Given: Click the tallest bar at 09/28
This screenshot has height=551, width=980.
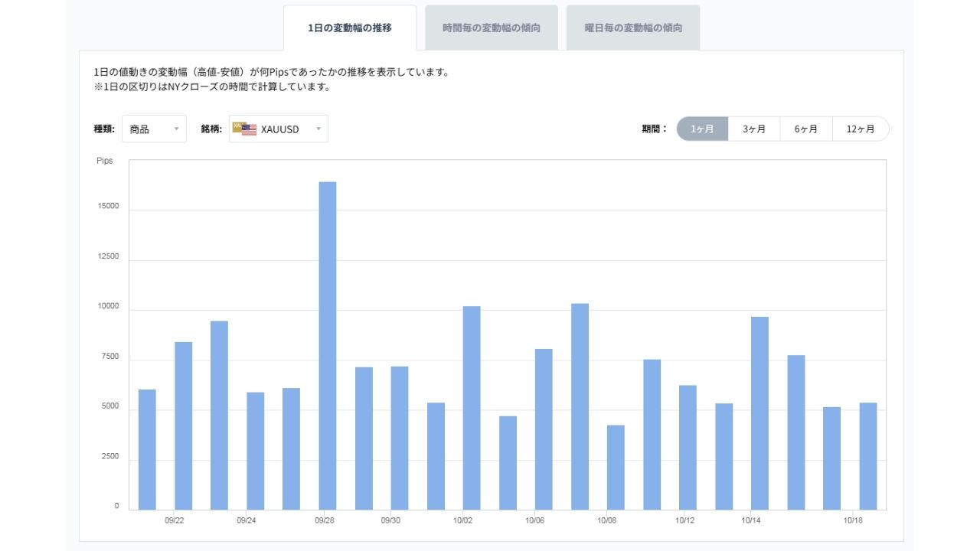Looking at the screenshot, I should tap(328, 346).
